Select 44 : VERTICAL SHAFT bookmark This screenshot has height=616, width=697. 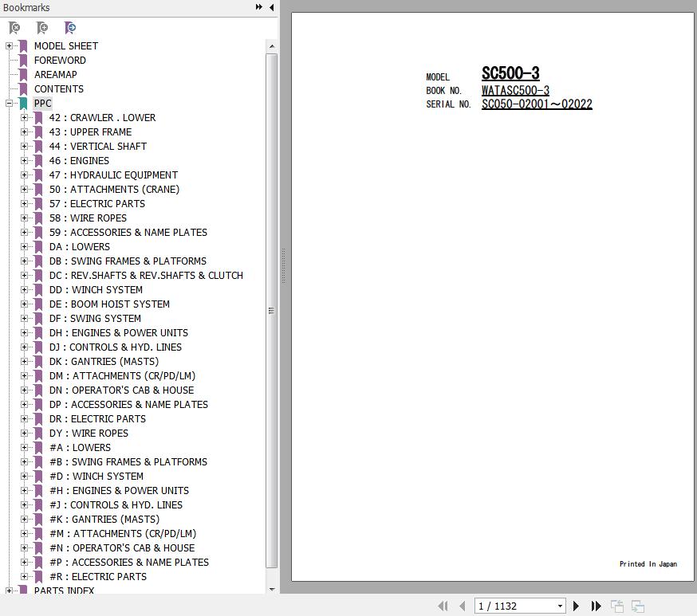click(98, 146)
